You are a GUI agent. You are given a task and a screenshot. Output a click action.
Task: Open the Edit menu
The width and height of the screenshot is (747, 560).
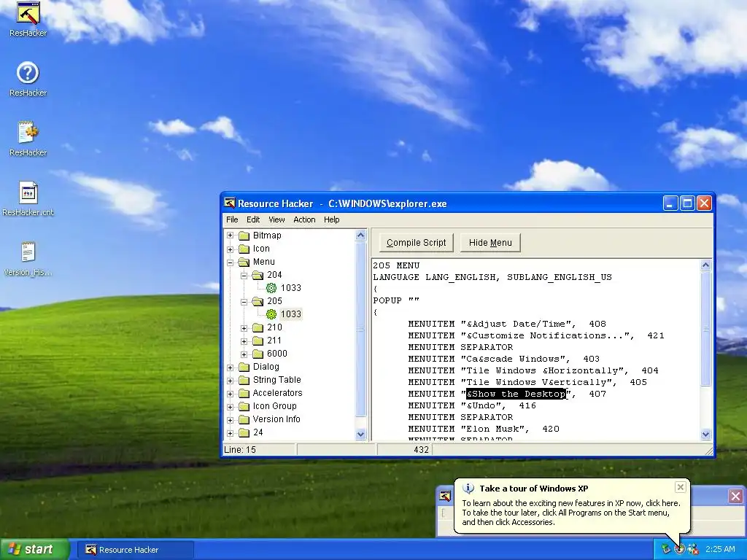(253, 219)
